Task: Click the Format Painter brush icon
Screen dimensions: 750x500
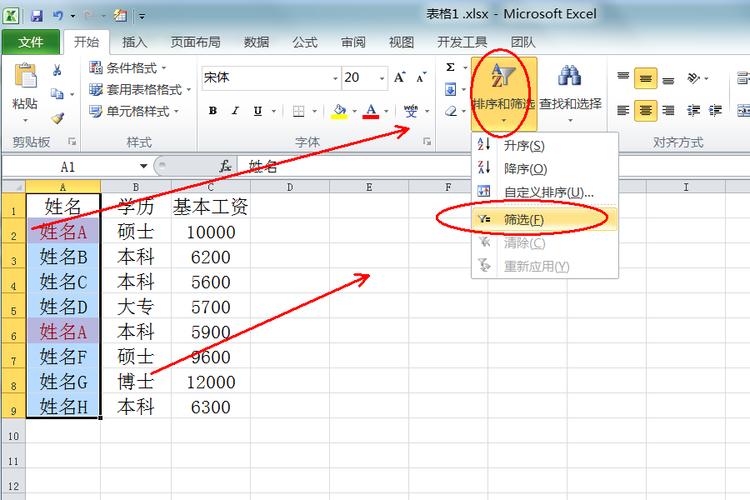Action: click(x=58, y=118)
